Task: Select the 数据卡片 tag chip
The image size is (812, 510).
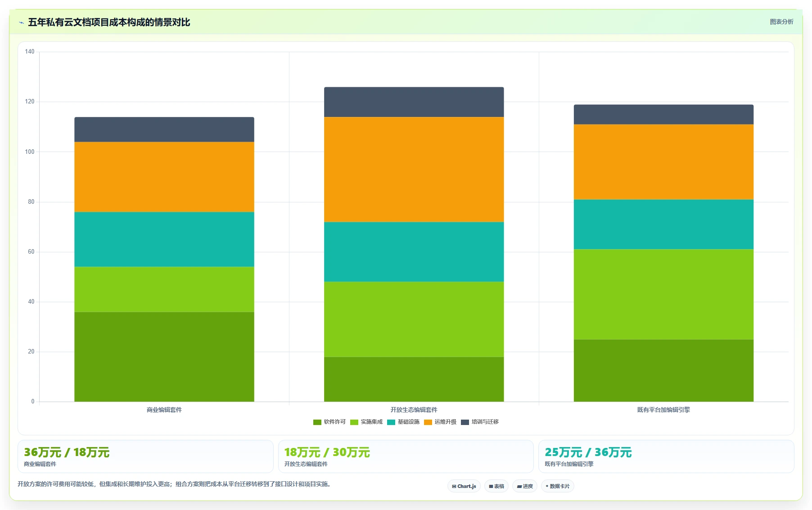Action: tap(558, 486)
